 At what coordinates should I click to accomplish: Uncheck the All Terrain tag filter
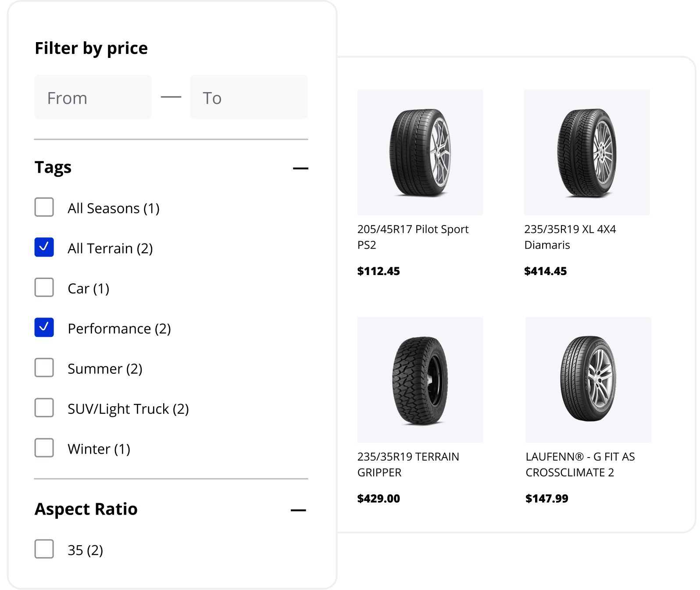[44, 247]
